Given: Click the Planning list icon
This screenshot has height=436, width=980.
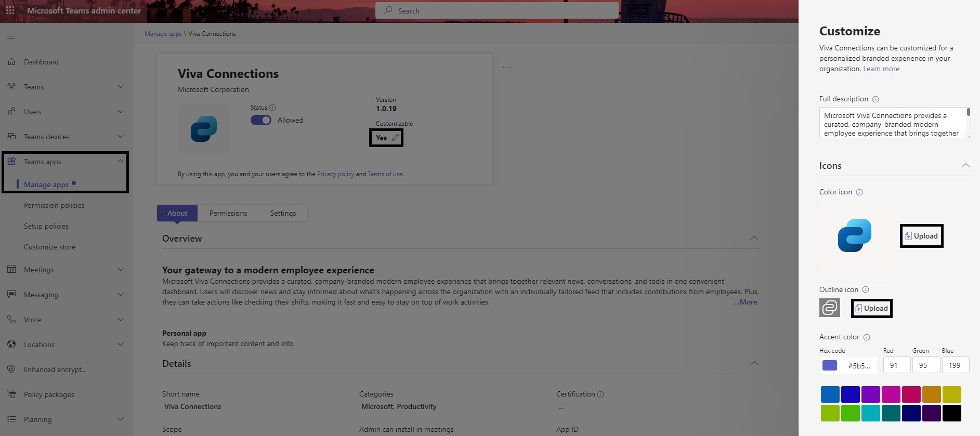Looking at the screenshot, I should pyautogui.click(x=11, y=419).
